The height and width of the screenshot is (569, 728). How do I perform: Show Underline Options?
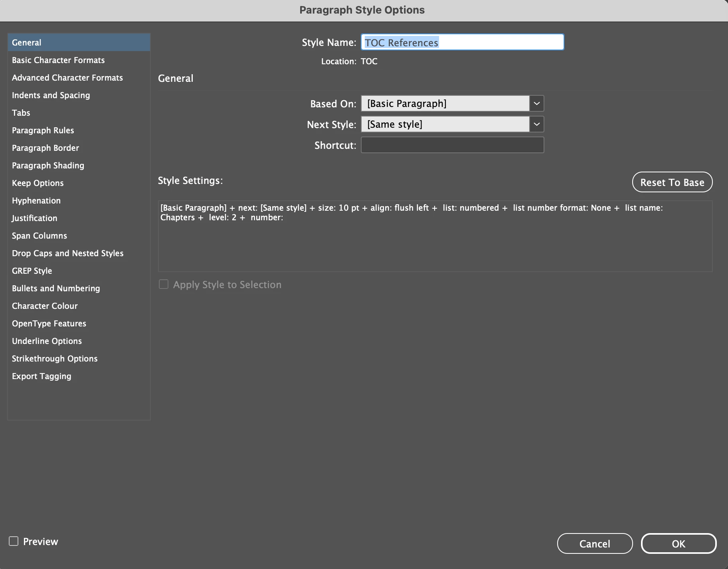coord(79,341)
